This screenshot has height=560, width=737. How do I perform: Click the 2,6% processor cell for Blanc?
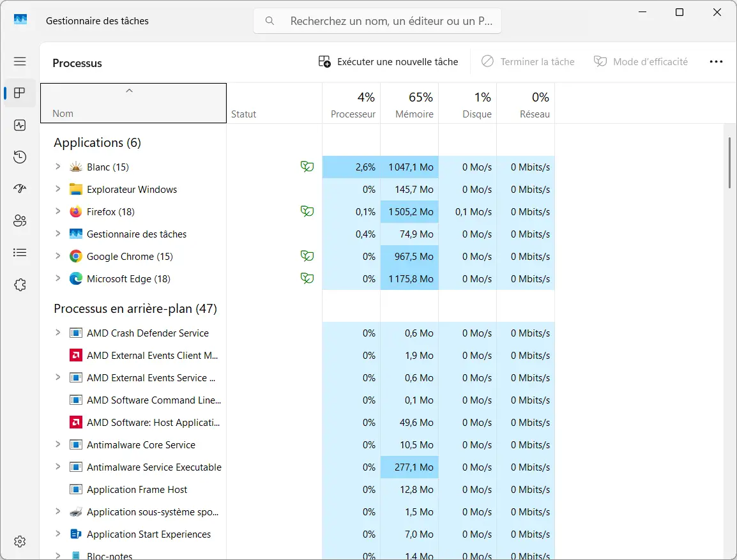point(351,167)
